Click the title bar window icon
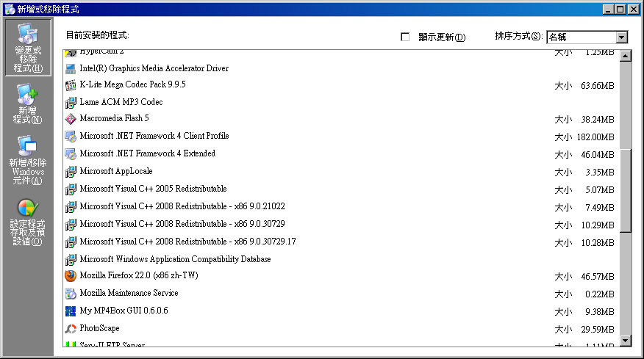 pos(10,9)
